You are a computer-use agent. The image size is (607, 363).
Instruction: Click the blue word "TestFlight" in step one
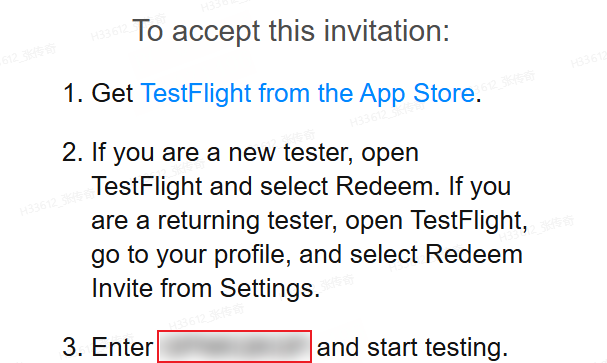[x=196, y=94]
